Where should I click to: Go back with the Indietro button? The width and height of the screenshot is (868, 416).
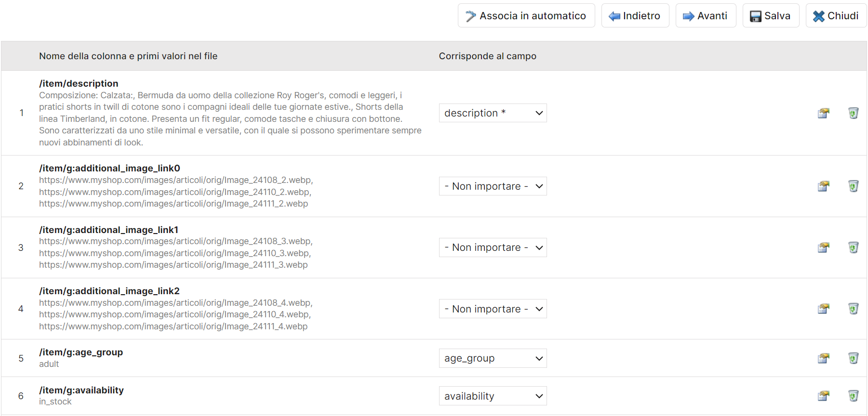pyautogui.click(x=635, y=16)
